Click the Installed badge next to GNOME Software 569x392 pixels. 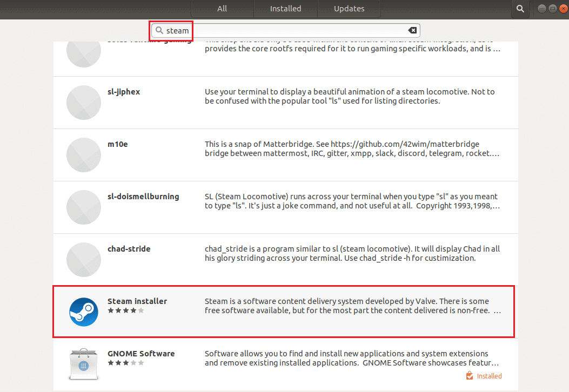[484, 376]
